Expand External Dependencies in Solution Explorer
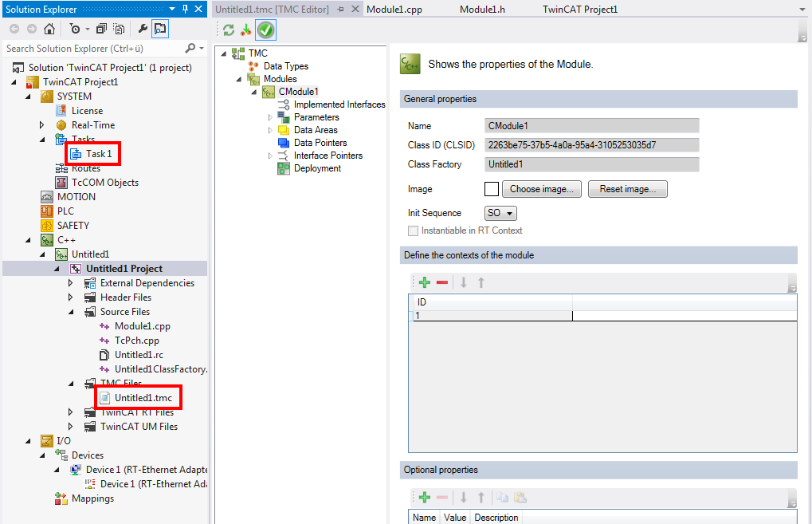812x524 pixels. click(x=70, y=283)
